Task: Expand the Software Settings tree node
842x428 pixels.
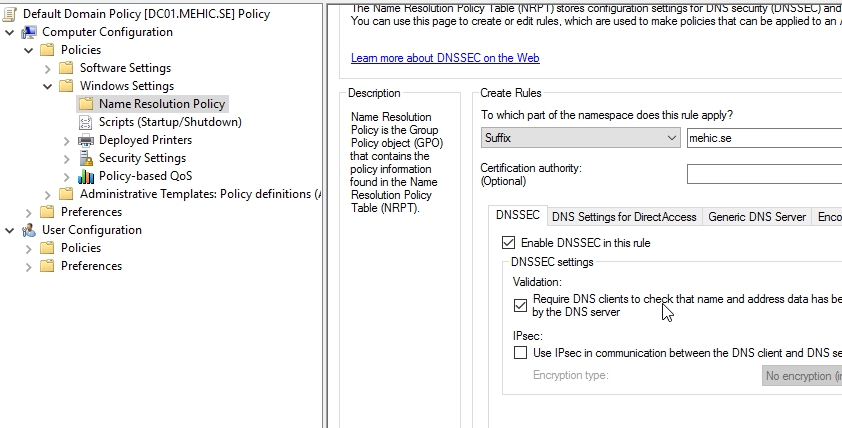Action: 48,68
